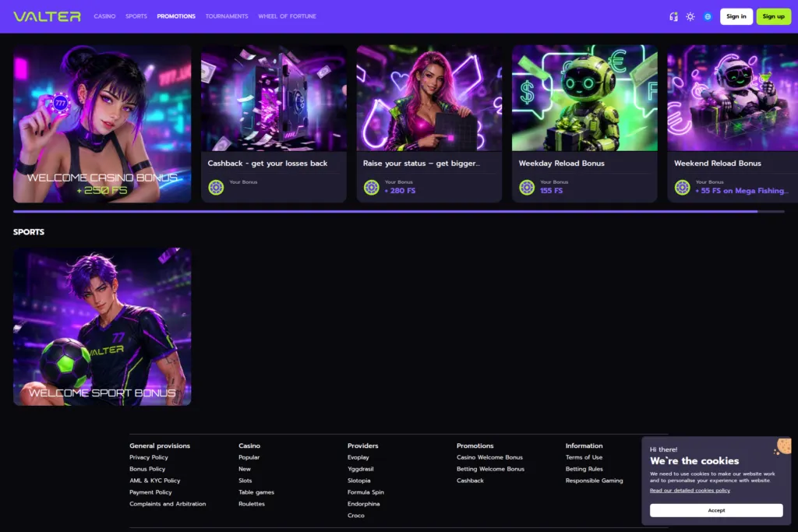The height and width of the screenshot is (532, 798).
Task: Open Wheel of Fortune menu item
Action: point(287,16)
